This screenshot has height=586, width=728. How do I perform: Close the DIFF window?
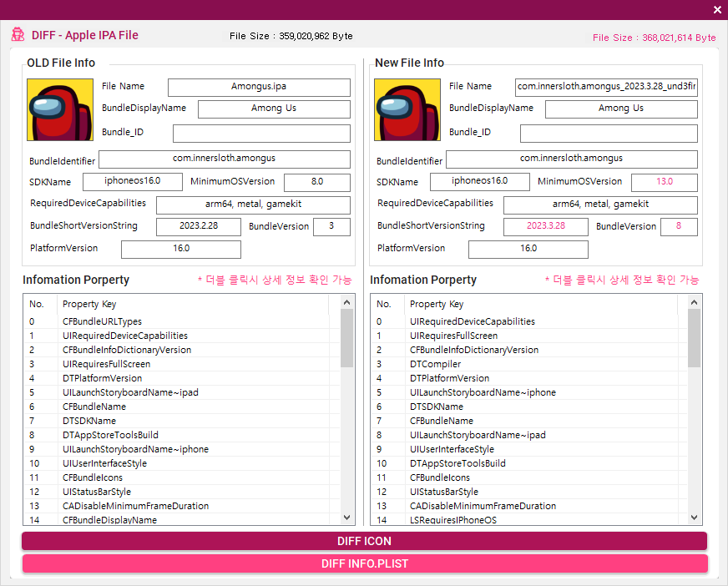717,10
